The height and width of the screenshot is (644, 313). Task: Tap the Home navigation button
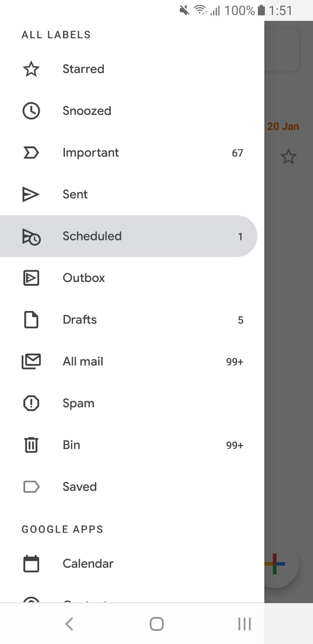156,623
